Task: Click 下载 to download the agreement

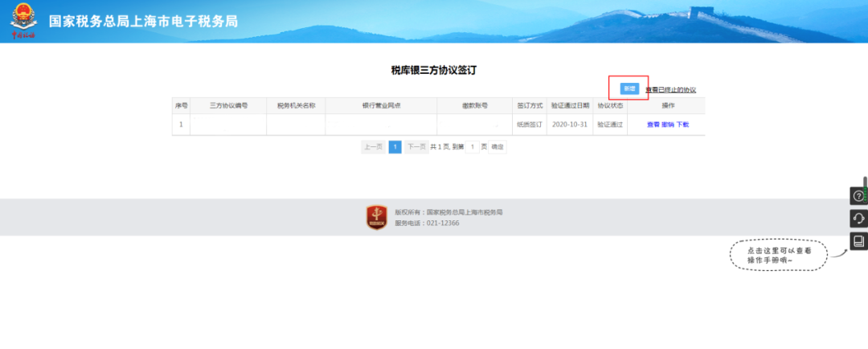Action: click(682, 125)
